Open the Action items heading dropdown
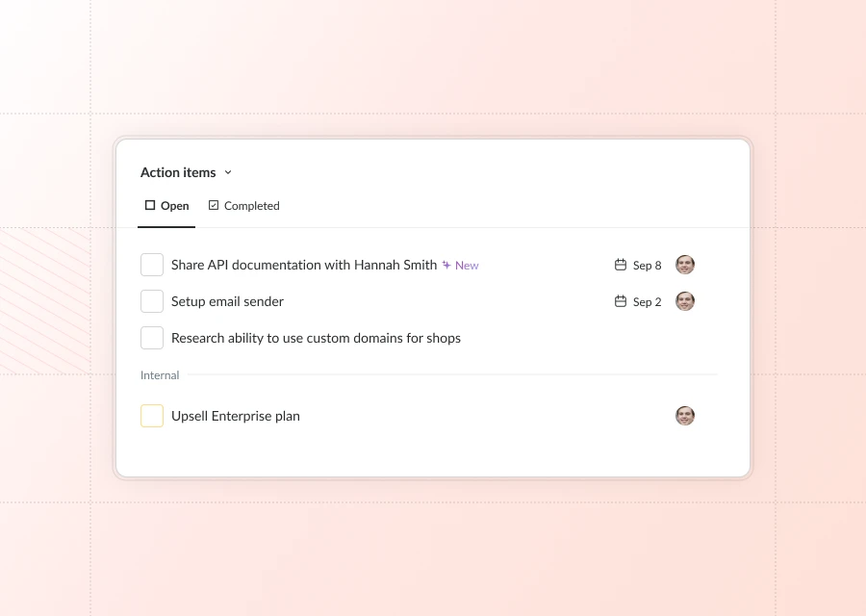 tap(178, 172)
